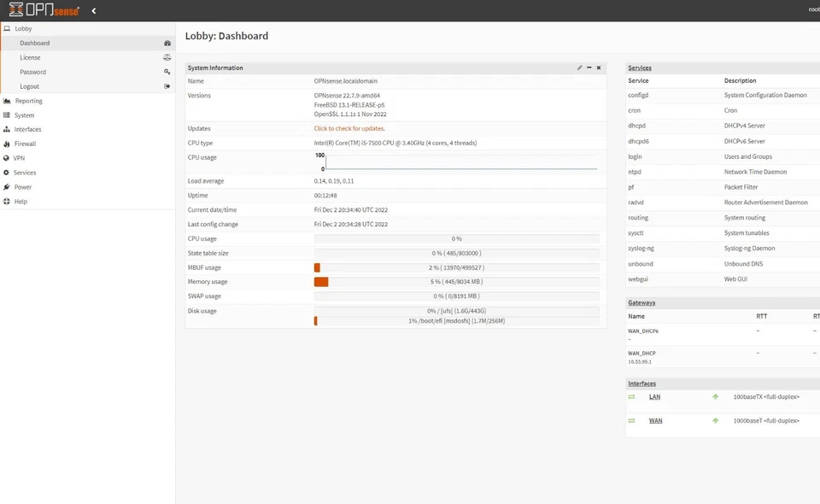Open the Interfaces widget title link
The height and width of the screenshot is (504, 820).
(641, 384)
